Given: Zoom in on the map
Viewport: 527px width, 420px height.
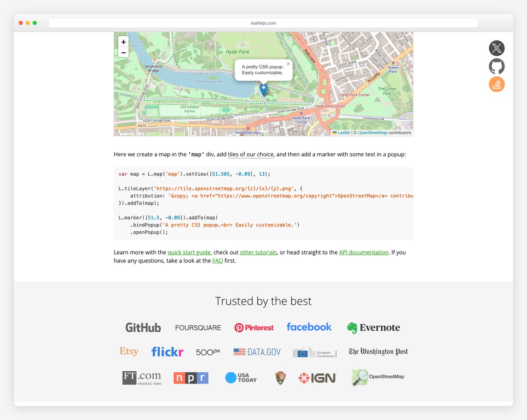Looking at the screenshot, I should coord(123,41).
